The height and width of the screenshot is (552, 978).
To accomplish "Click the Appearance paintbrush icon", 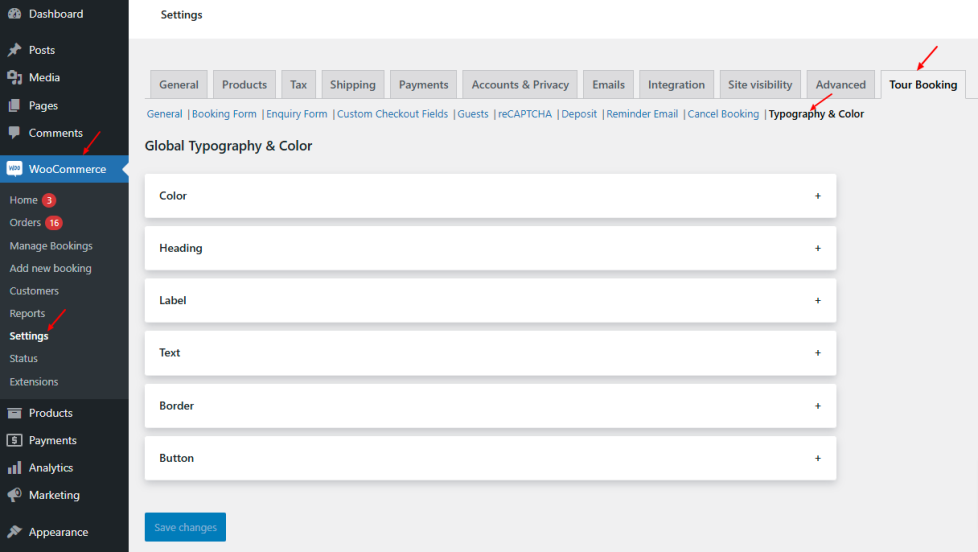I will click(14, 532).
